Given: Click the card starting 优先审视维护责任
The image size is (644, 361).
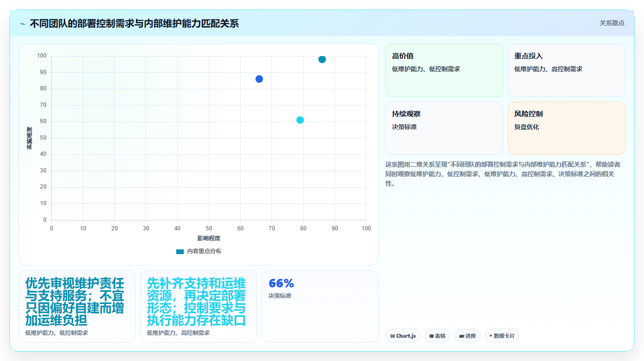Looking at the screenshot, I should click(77, 306).
